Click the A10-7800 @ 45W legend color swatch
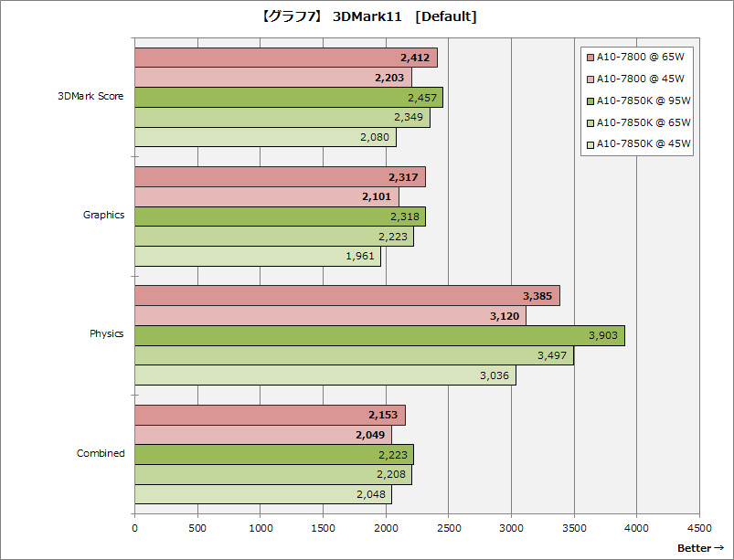Image resolution: width=734 pixels, height=560 pixels. pyautogui.click(x=590, y=79)
